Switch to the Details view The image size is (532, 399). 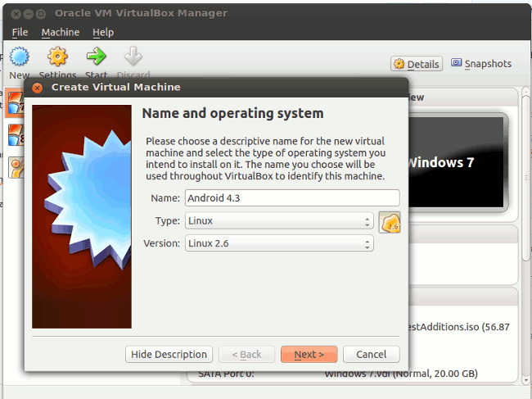417,64
